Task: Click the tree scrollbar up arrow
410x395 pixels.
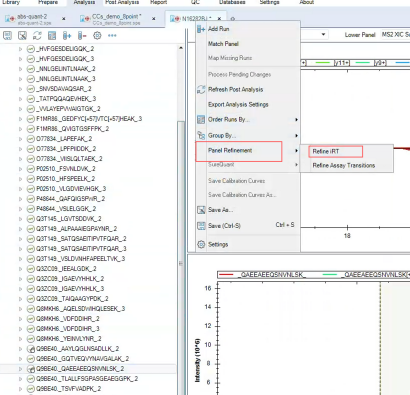Action: pyautogui.click(x=181, y=48)
